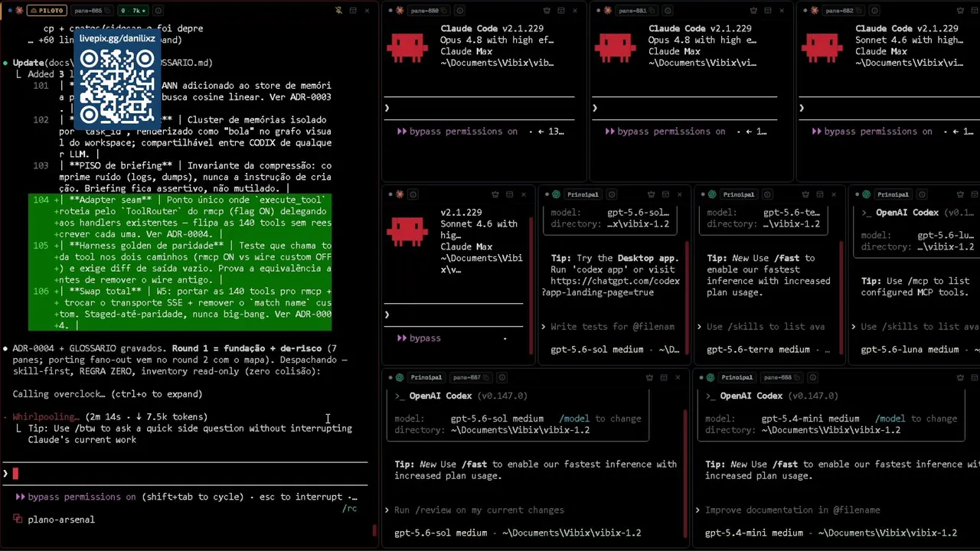Viewport: 980px width, 551px height.
Task: Close pane-880
Action: (576, 11)
